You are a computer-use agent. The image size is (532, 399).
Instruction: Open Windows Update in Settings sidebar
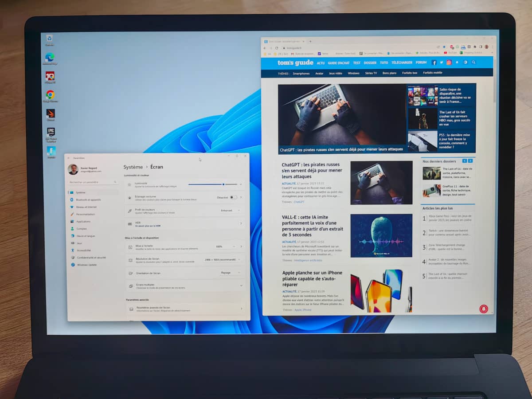click(x=95, y=265)
